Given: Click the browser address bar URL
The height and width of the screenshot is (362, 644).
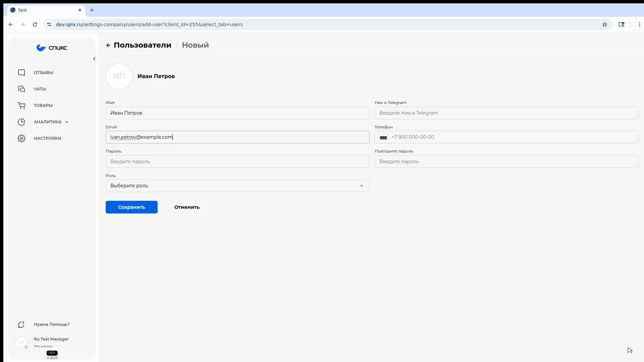Looking at the screenshot, I should (149, 24).
